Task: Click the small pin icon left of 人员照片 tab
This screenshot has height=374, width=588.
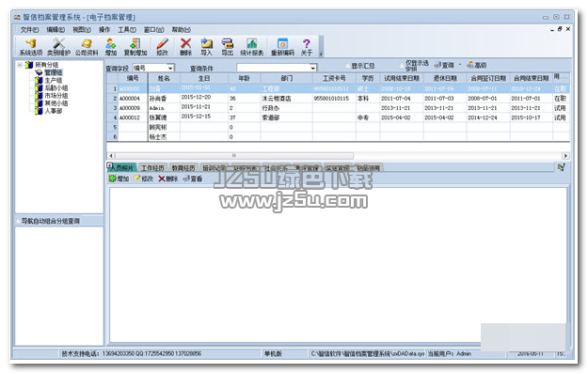Action: coord(109,165)
